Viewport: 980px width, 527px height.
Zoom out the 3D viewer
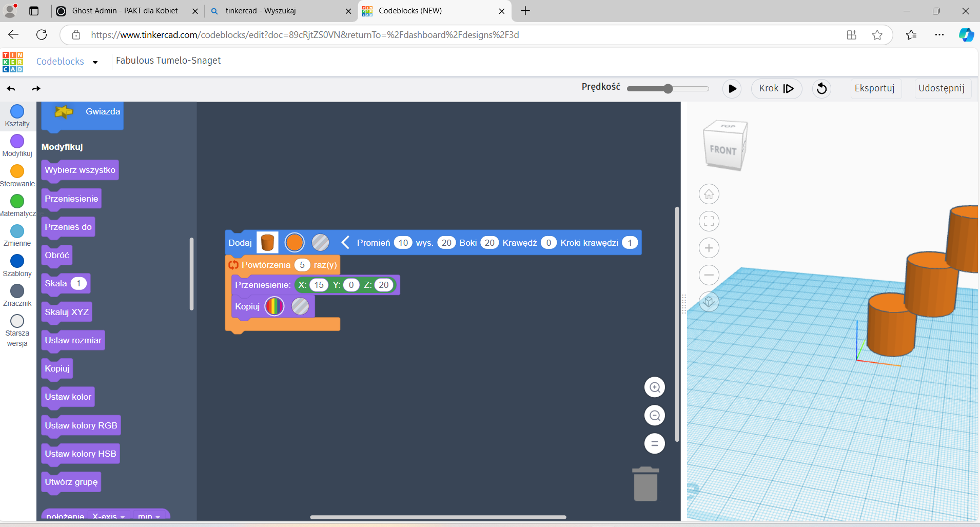pyautogui.click(x=709, y=275)
